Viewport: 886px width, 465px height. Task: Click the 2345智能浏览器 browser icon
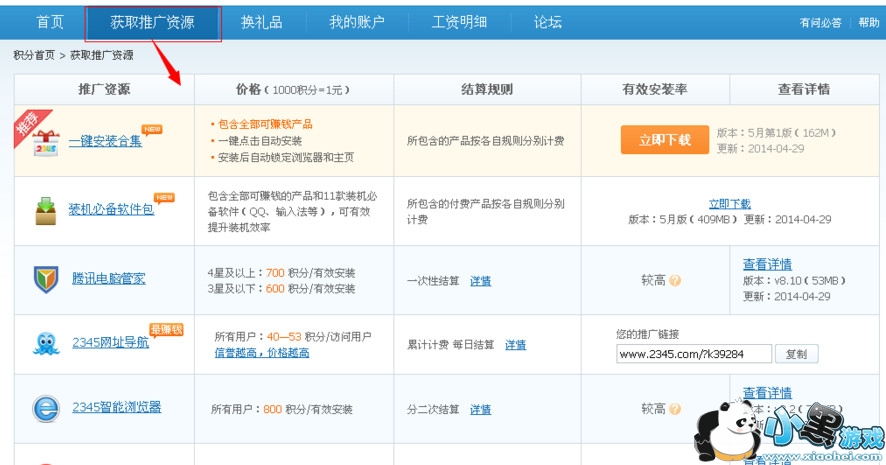click(x=46, y=408)
